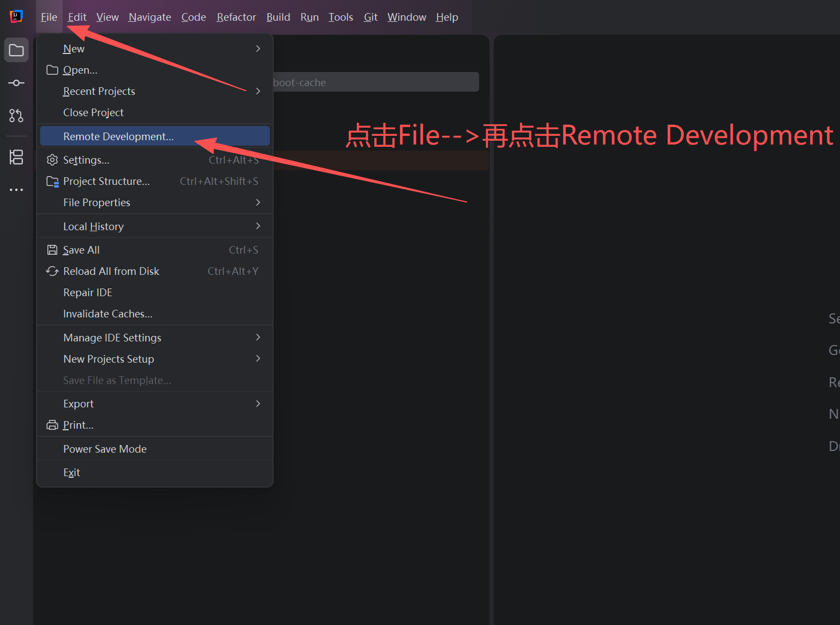
Task: Open the Navigate menu
Action: tap(150, 17)
